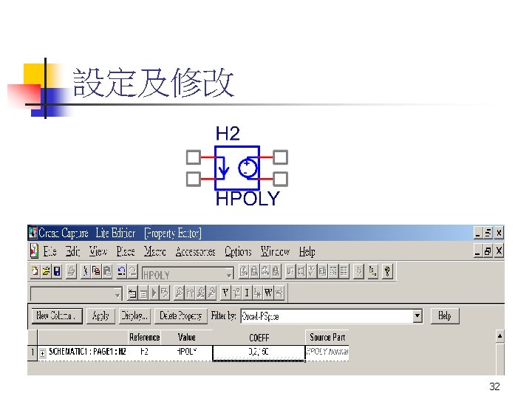Click the Zoom Out toolbar icon
This screenshot has height=399, width=532.
coord(254,271)
